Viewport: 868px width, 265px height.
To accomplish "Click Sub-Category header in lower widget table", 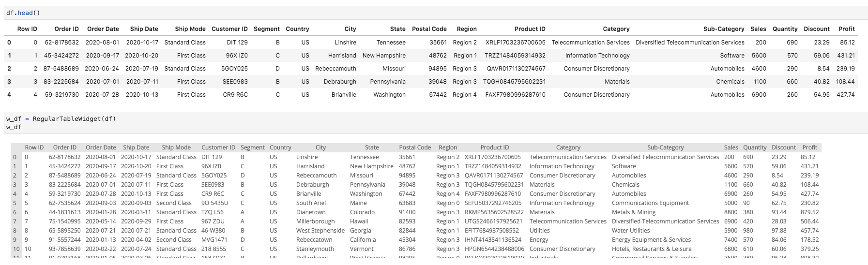I will click(x=665, y=147).
